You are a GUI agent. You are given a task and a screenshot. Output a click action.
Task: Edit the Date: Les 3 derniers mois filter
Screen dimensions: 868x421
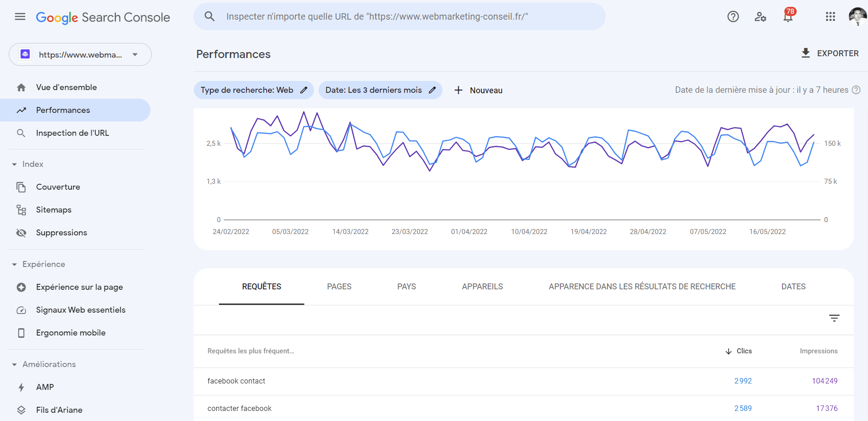[380, 90]
